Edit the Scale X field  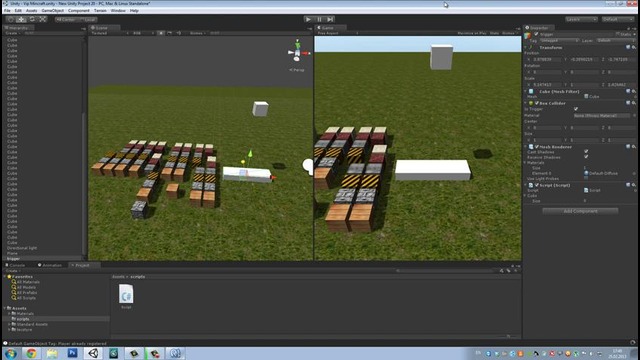tap(548, 84)
